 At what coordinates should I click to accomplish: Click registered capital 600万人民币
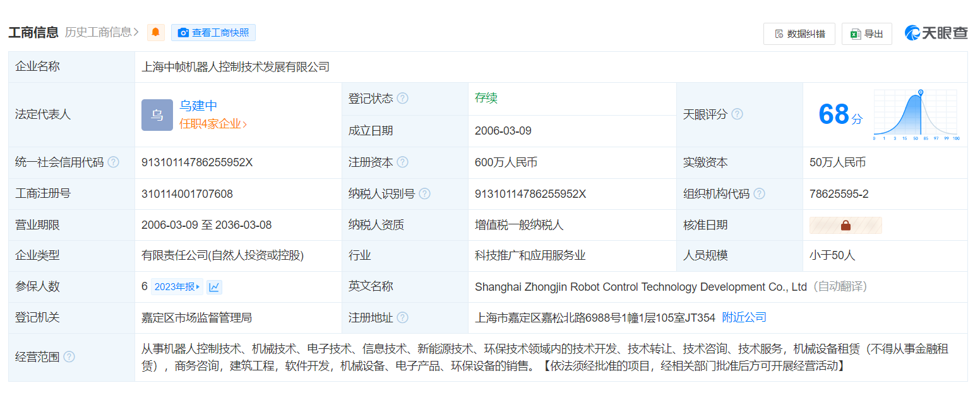point(506,162)
